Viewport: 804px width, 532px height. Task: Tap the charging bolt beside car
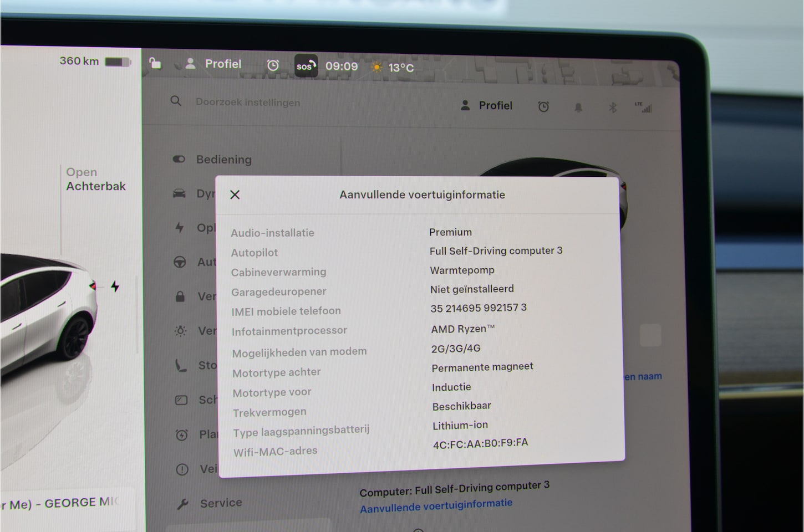point(115,287)
